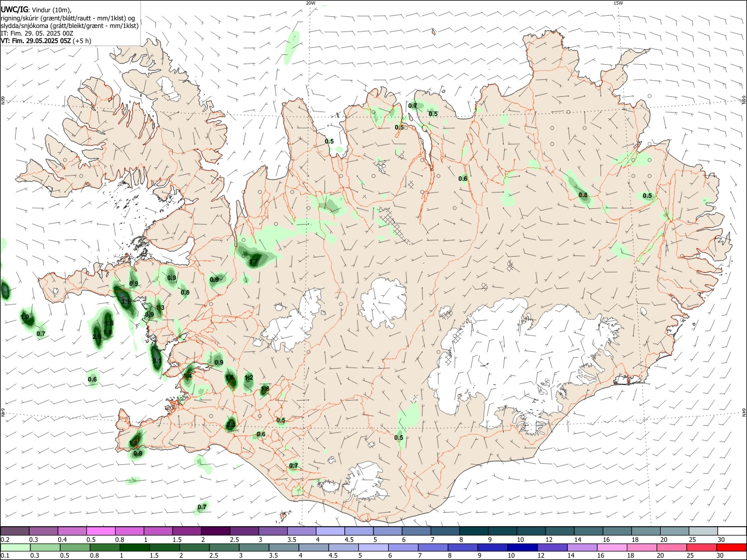Click the '1.4' precipitation value on the map
The image size is (747, 560).
(x=187, y=376)
